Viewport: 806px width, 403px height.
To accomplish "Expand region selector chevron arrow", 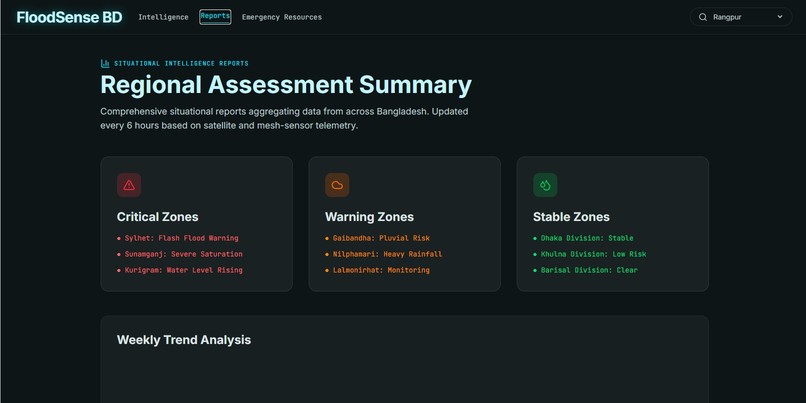I will point(780,17).
